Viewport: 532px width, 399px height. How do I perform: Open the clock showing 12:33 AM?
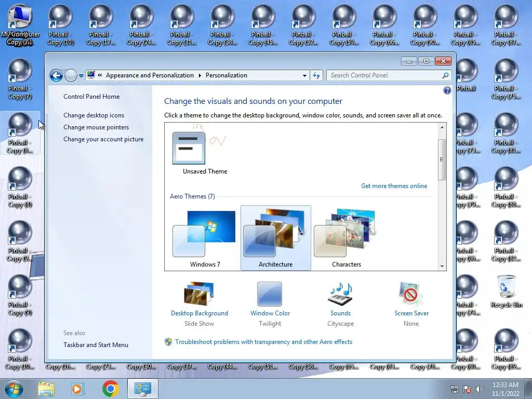506,389
